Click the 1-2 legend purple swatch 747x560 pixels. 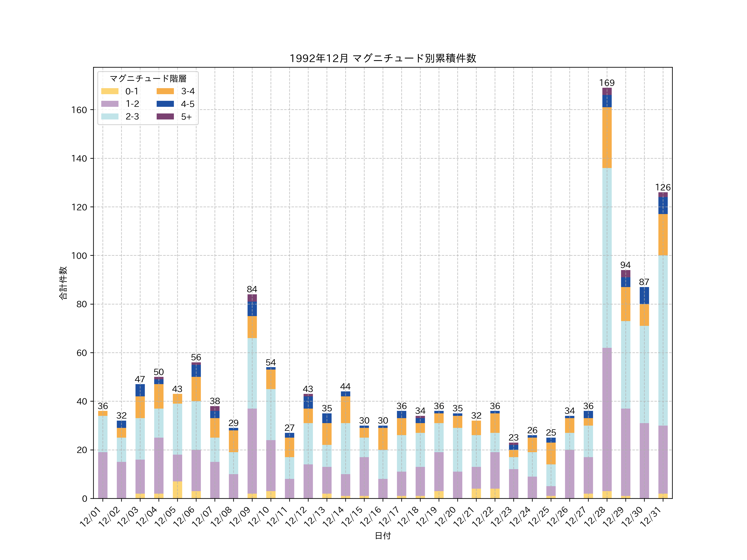pyautogui.click(x=110, y=104)
